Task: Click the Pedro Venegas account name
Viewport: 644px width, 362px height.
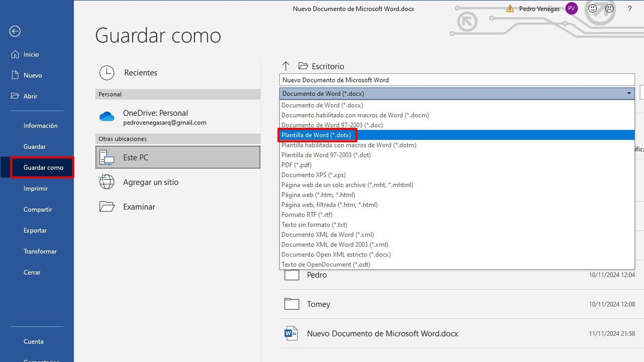Action: point(539,9)
